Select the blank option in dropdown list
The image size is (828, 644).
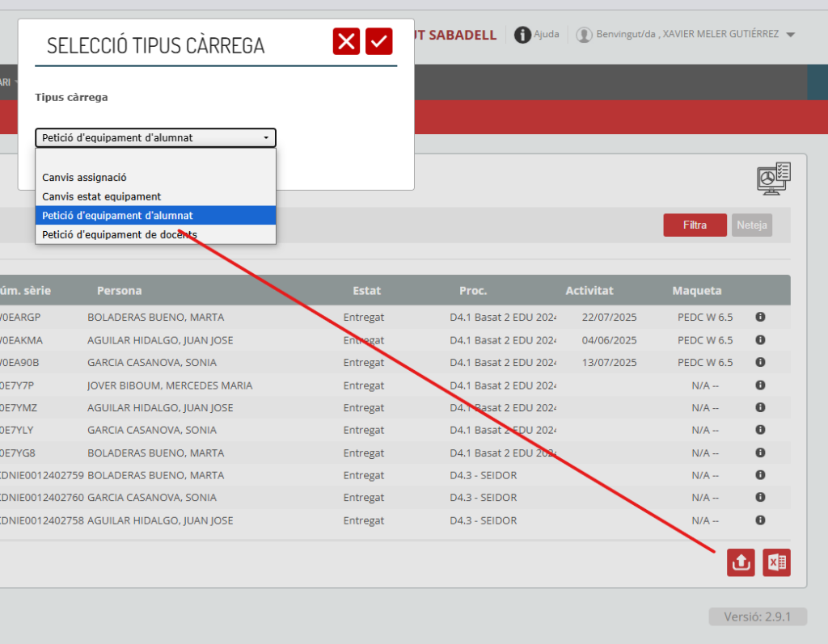coord(155,158)
